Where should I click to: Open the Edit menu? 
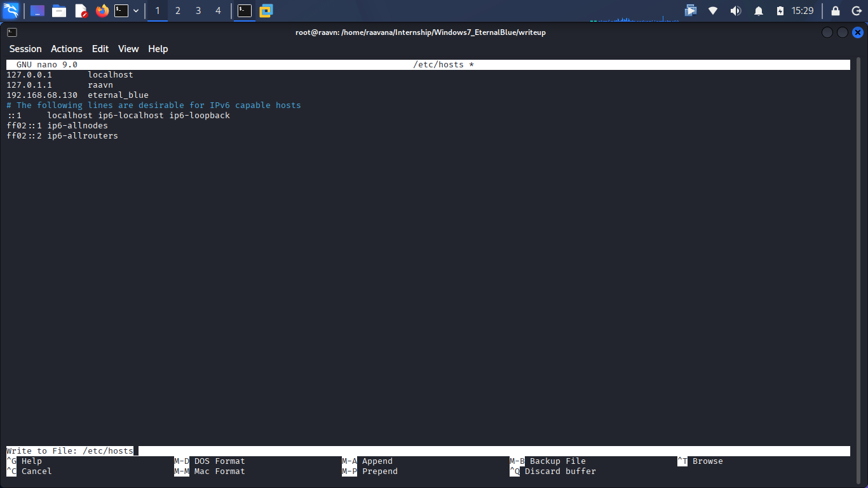click(x=100, y=49)
